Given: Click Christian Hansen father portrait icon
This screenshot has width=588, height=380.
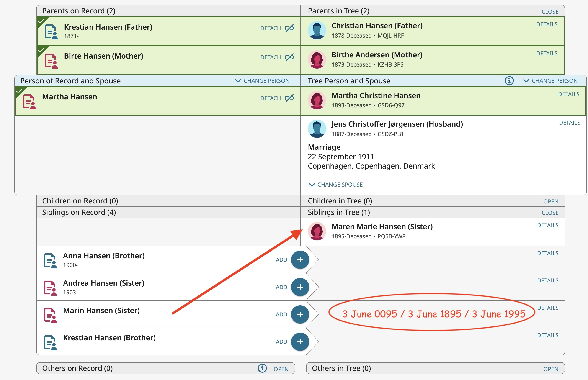Looking at the screenshot, I should [x=317, y=30].
